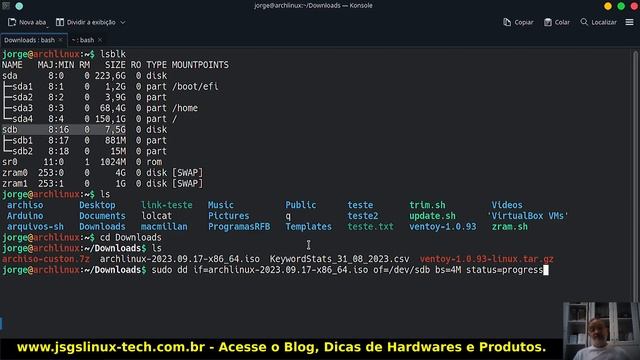Click the Arduino directory name

[x=25, y=216]
